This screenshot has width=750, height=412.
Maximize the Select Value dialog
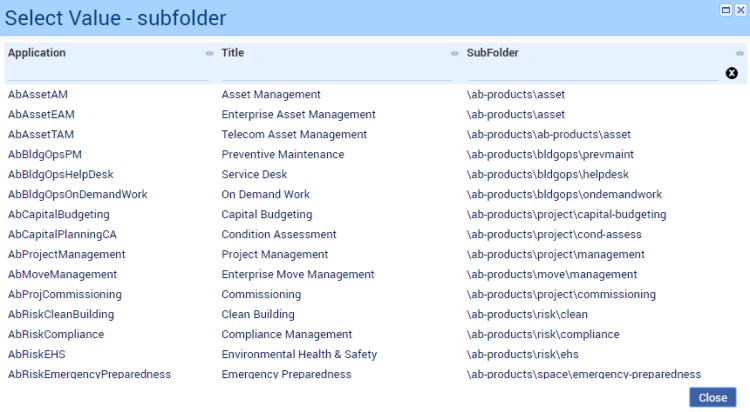click(x=725, y=9)
